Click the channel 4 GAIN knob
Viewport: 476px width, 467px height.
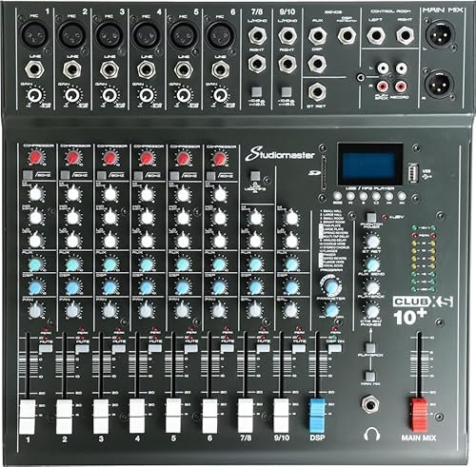click(x=146, y=95)
